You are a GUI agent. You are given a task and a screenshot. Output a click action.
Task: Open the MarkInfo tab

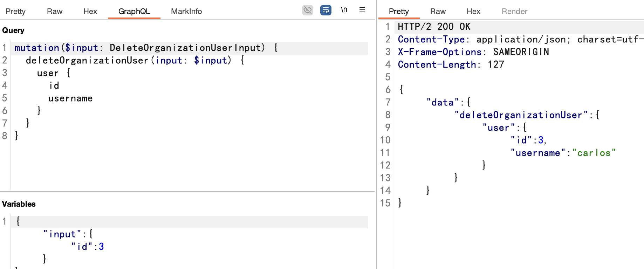pyautogui.click(x=186, y=12)
